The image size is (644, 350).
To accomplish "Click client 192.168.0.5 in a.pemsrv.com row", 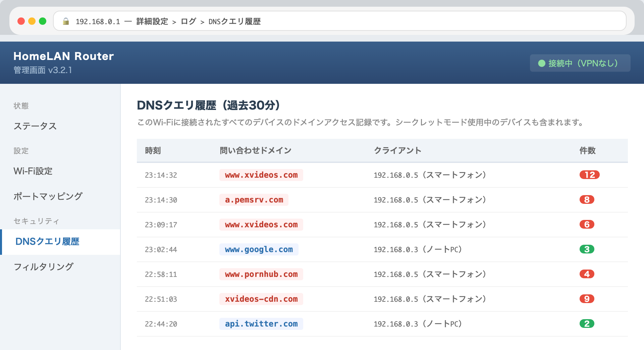I will point(430,200).
